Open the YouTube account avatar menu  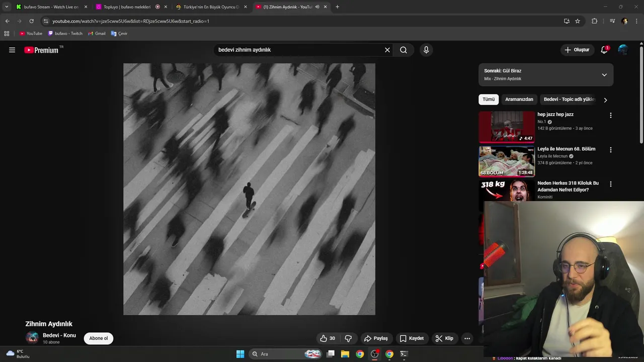[623, 50]
